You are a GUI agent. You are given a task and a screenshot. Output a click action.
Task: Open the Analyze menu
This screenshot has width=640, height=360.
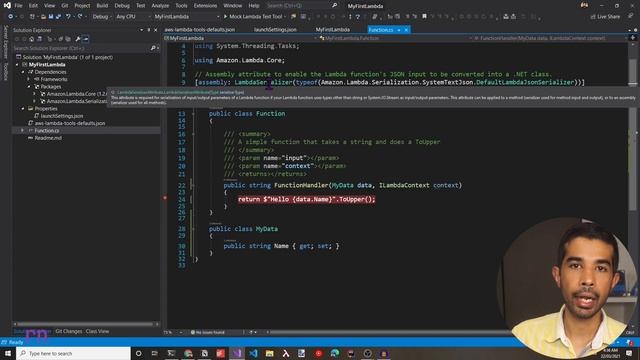click(160, 6)
